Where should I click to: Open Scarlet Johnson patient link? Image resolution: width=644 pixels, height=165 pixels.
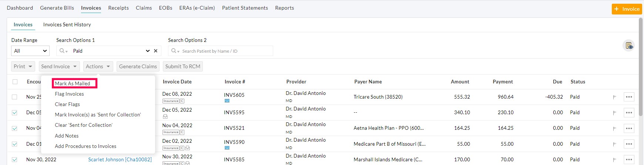pyautogui.click(x=120, y=159)
